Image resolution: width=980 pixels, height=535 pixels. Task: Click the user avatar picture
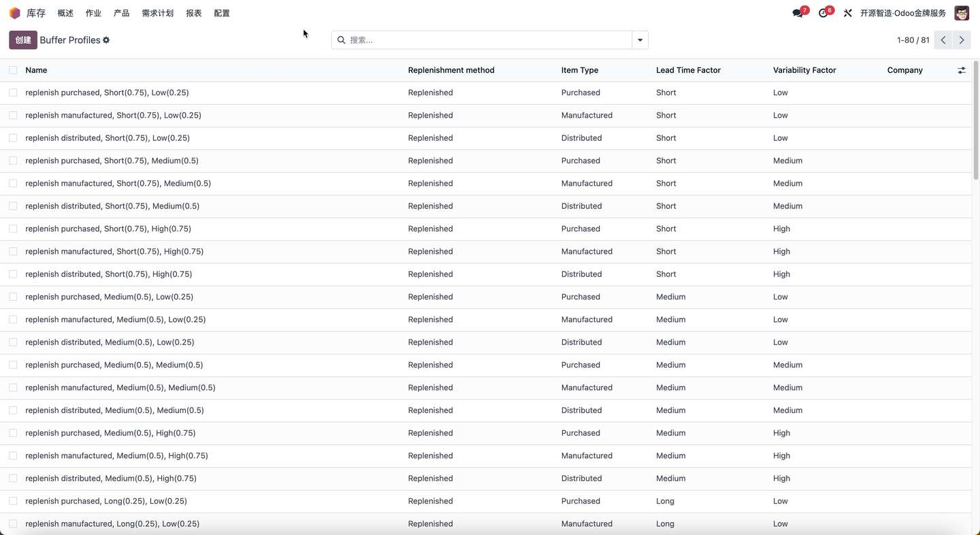(962, 13)
